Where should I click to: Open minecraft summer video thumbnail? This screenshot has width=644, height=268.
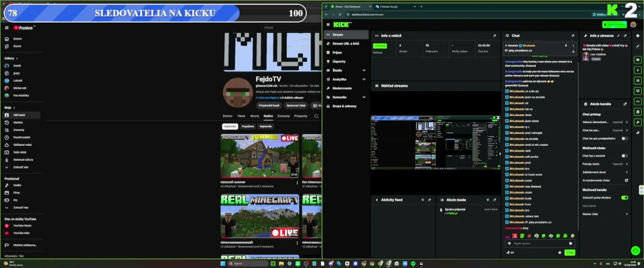[x=260, y=156]
